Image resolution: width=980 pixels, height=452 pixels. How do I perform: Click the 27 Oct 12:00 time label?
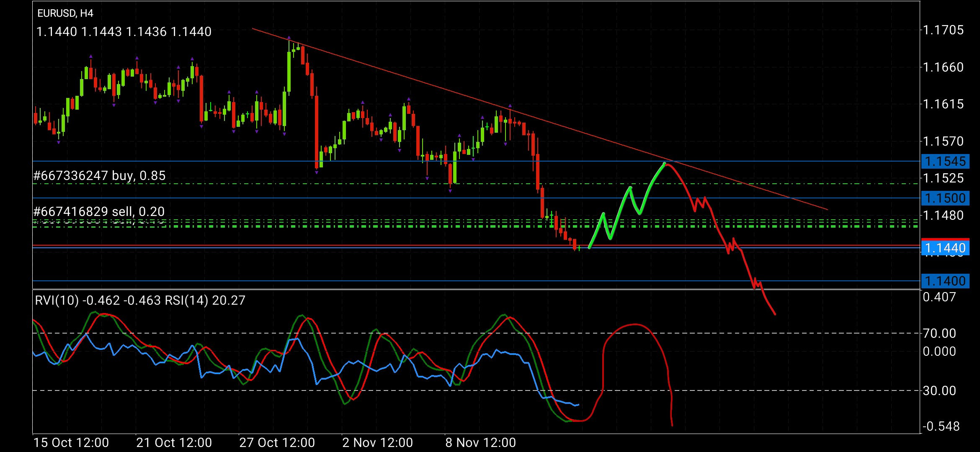(277, 443)
